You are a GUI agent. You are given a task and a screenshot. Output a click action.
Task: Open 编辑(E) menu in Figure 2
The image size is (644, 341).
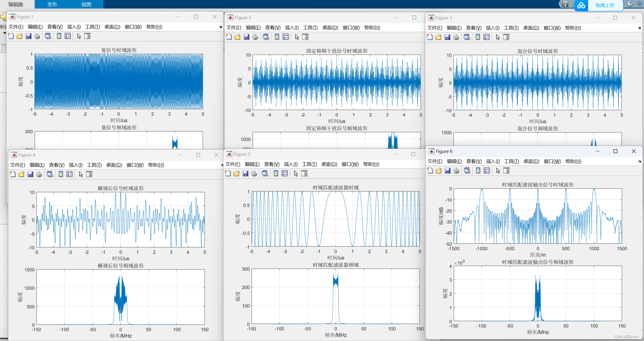253,28
